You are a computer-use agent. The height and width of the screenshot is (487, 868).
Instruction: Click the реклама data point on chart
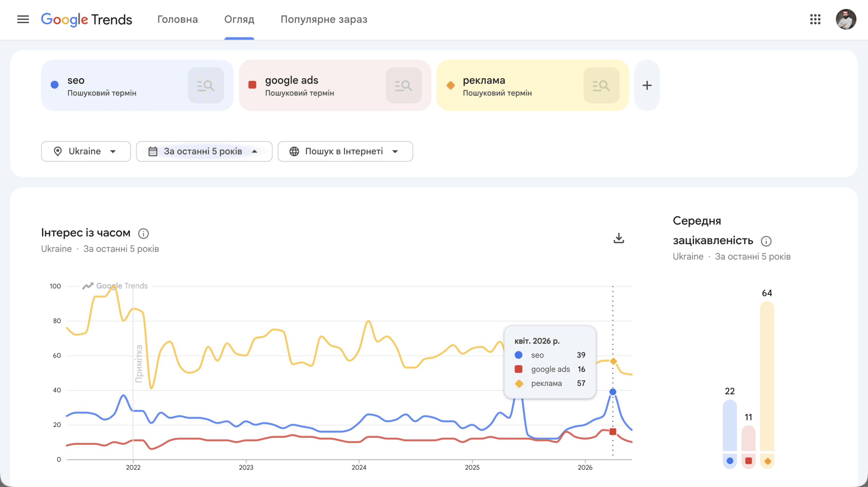613,361
